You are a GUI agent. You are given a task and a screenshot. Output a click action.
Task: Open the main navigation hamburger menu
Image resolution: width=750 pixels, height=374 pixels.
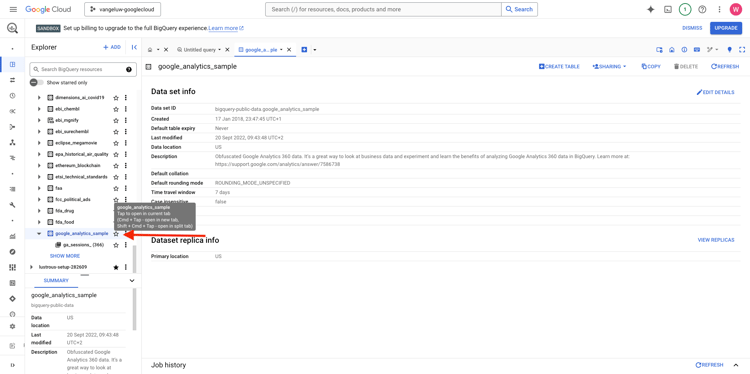pyautogui.click(x=13, y=9)
